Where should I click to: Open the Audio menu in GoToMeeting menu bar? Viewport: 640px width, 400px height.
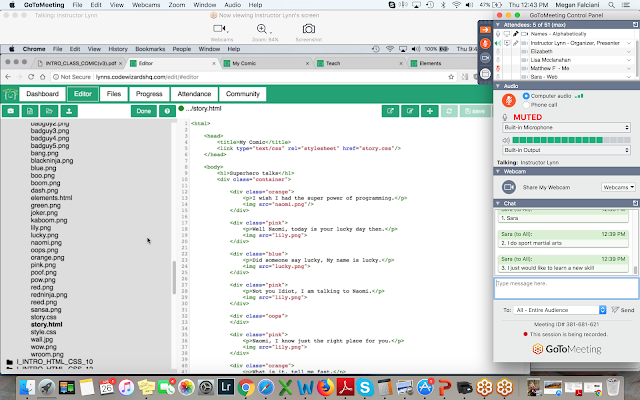pos(232,5)
